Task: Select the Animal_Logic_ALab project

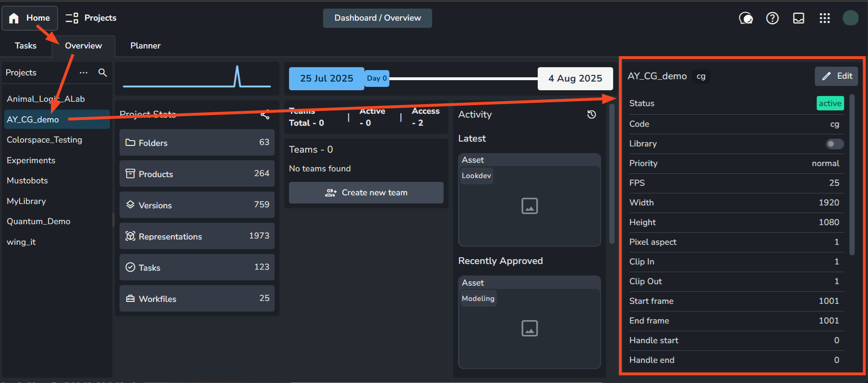Action: [x=57, y=99]
